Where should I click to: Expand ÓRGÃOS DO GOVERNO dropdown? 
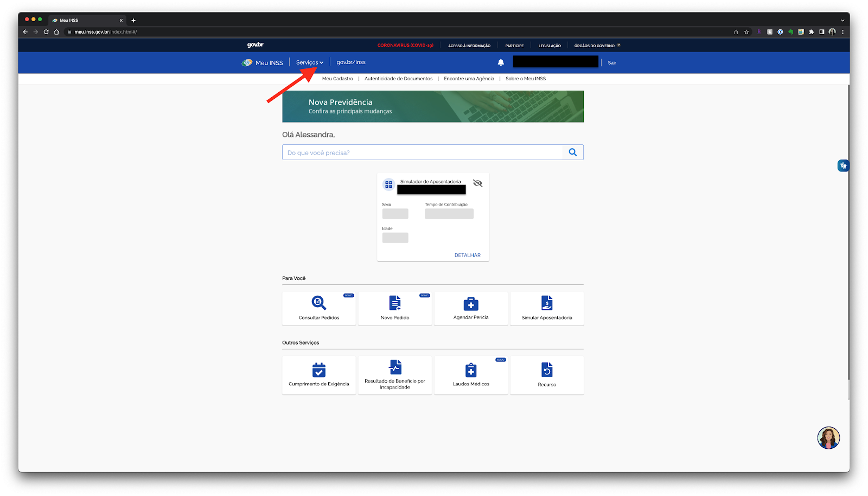click(597, 46)
